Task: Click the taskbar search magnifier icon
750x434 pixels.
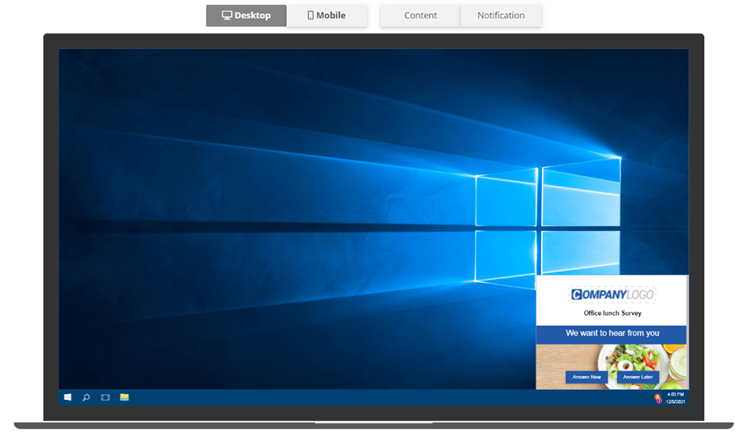Action: [86, 397]
